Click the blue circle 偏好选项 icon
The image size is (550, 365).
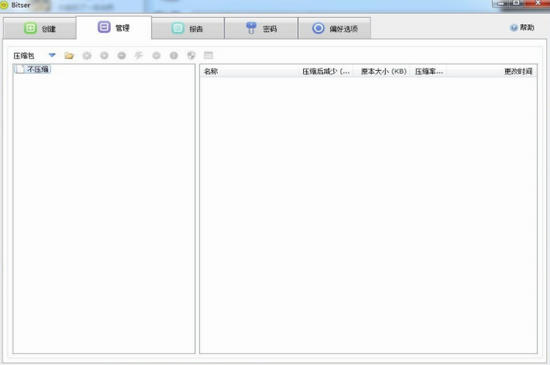click(x=318, y=28)
